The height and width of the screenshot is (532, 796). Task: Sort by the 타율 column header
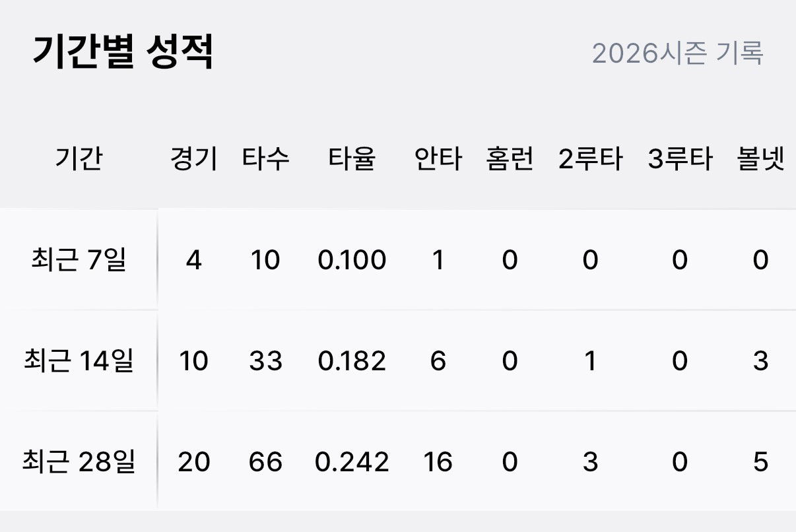(352, 160)
